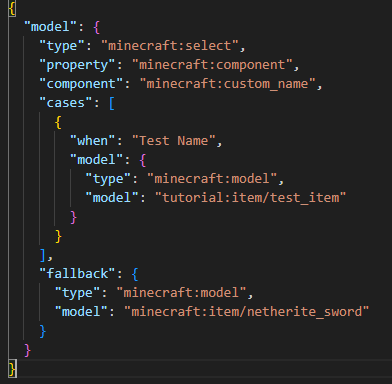Screen dimensions: 392x384
Task: Click the "component" key text
Action: click(x=81, y=84)
